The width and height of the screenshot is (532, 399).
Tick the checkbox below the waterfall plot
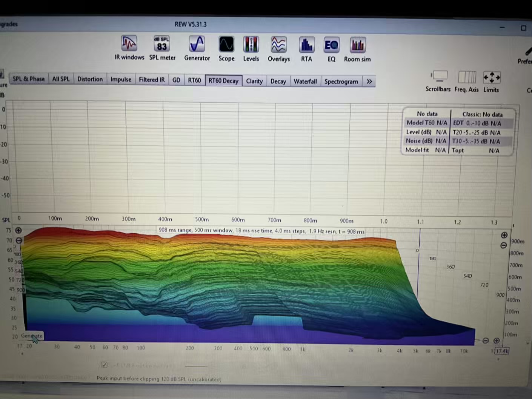[x=105, y=365]
